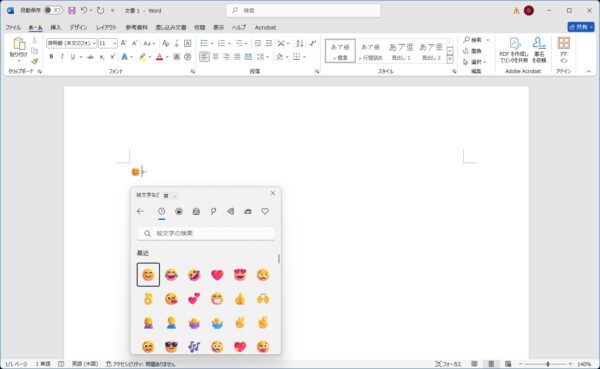Center-align the paragraph
The height and width of the screenshot is (369, 600).
pyautogui.click(x=215, y=57)
